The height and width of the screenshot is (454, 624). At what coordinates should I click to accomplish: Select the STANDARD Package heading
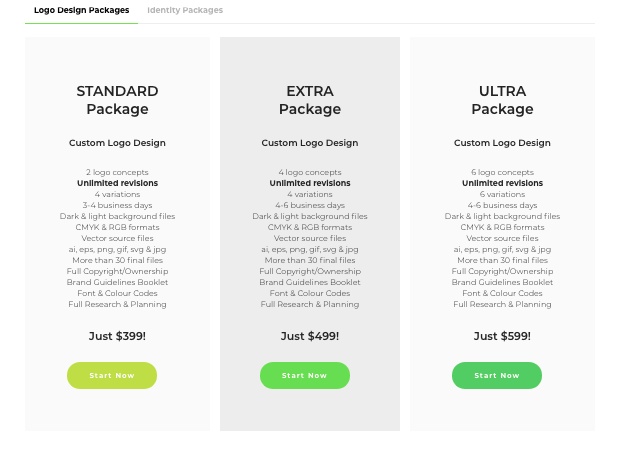tap(117, 100)
